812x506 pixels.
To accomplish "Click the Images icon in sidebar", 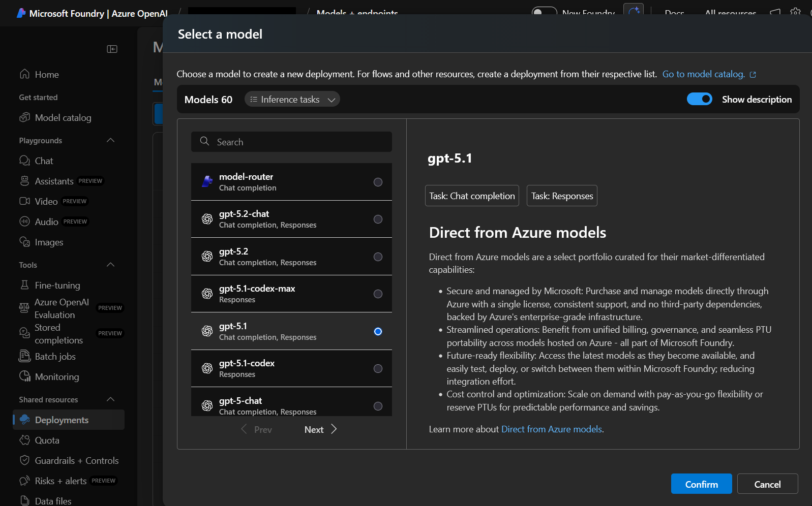I will [24, 242].
